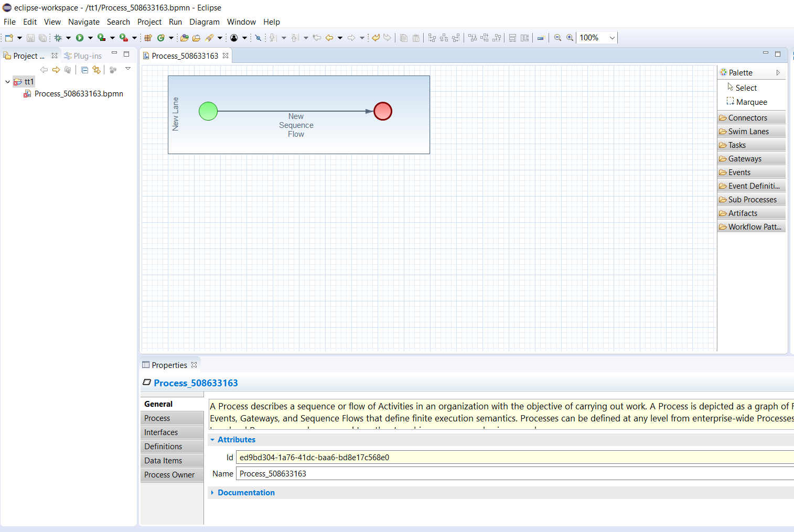Click the Match Height alignment icon
The height and width of the screenshot is (532, 794).
coord(524,38)
